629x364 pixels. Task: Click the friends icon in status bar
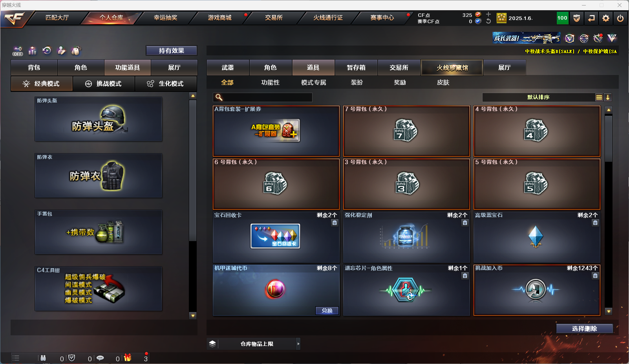pos(43,358)
